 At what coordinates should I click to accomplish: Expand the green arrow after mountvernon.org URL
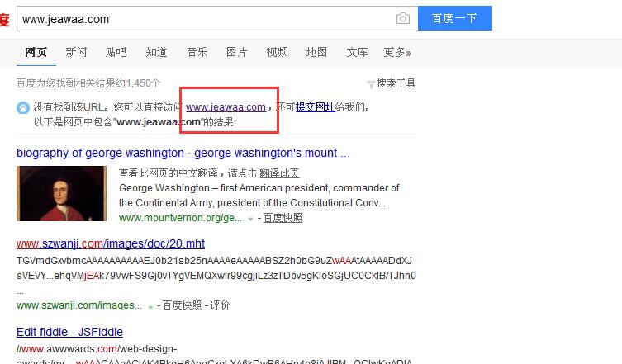coord(249,218)
